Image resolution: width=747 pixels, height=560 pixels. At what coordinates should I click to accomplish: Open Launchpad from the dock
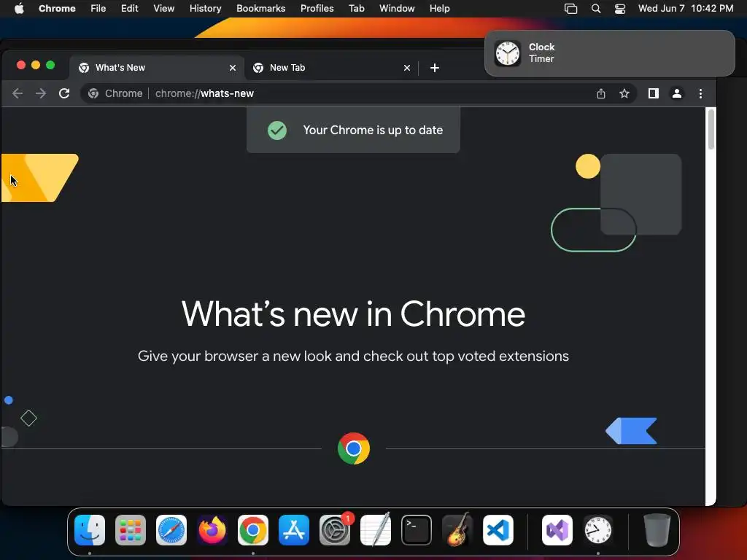(x=131, y=530)
